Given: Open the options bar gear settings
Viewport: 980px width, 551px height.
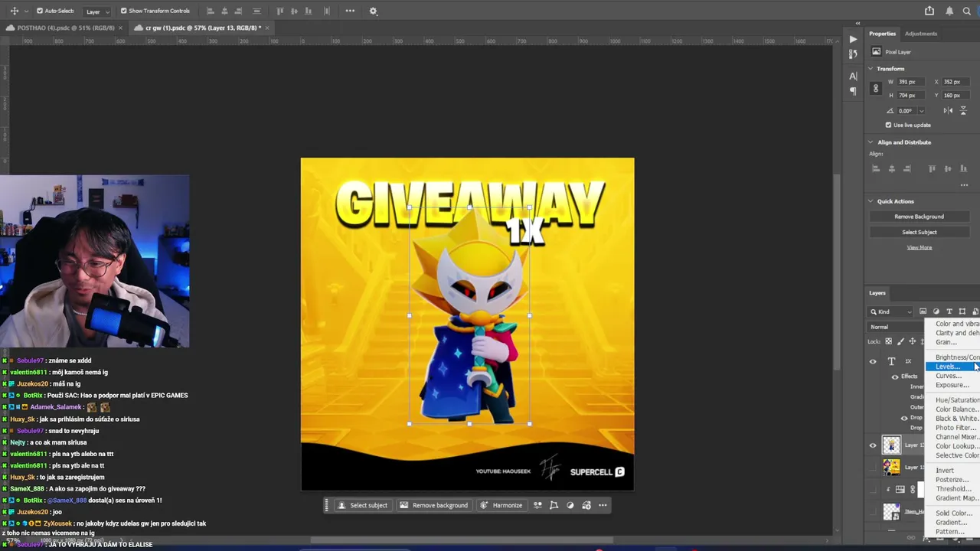Looking at the screenshot, I should click(373, 11).
